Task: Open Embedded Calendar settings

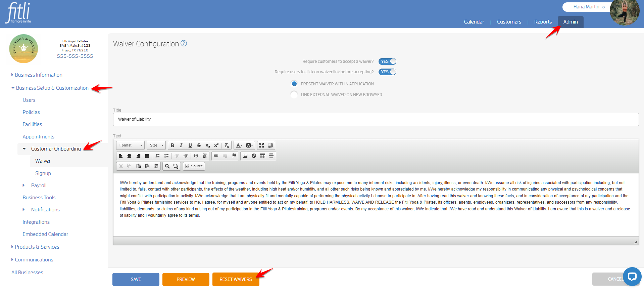Action: pyautogui.click(x=45, y=234)
